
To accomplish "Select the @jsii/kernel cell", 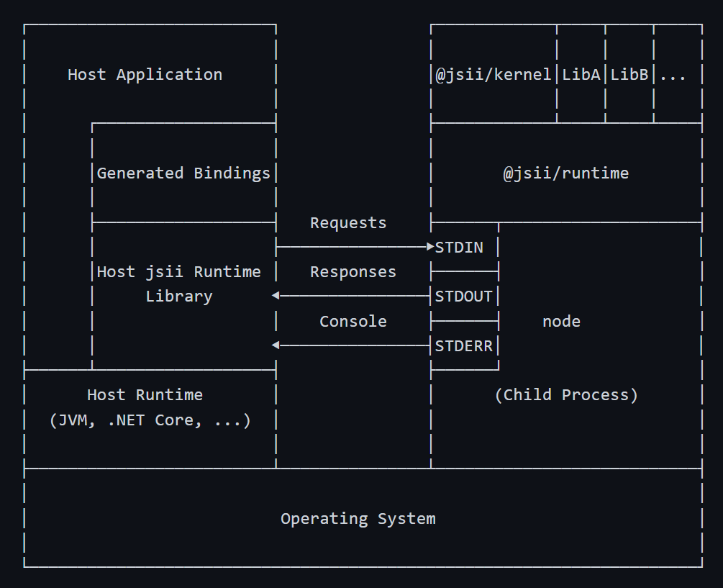I will (x=494, y=74).
